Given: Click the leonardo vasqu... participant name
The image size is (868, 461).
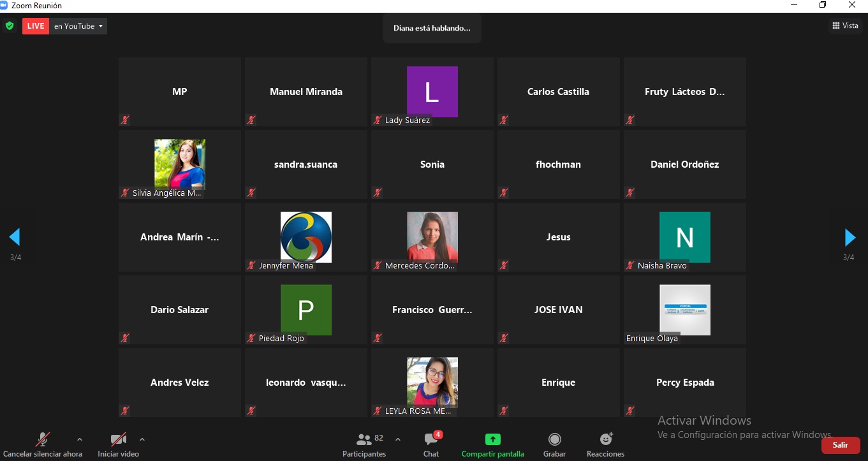Looking at the screenshot, I should [x=306, y=383].
